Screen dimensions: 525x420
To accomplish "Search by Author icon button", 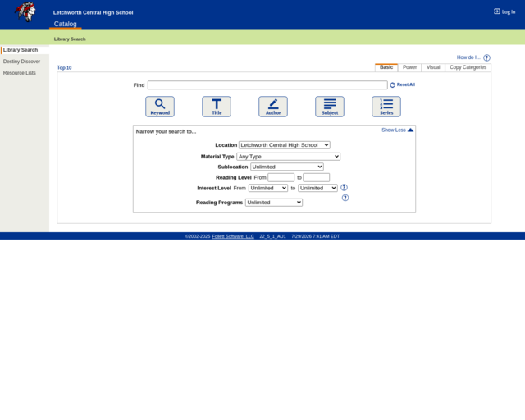I will [273, 107].
